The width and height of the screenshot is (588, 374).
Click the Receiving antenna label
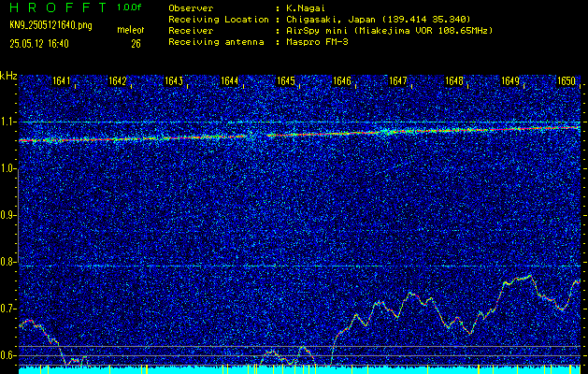pyautogui.click(x=216, y=42)
